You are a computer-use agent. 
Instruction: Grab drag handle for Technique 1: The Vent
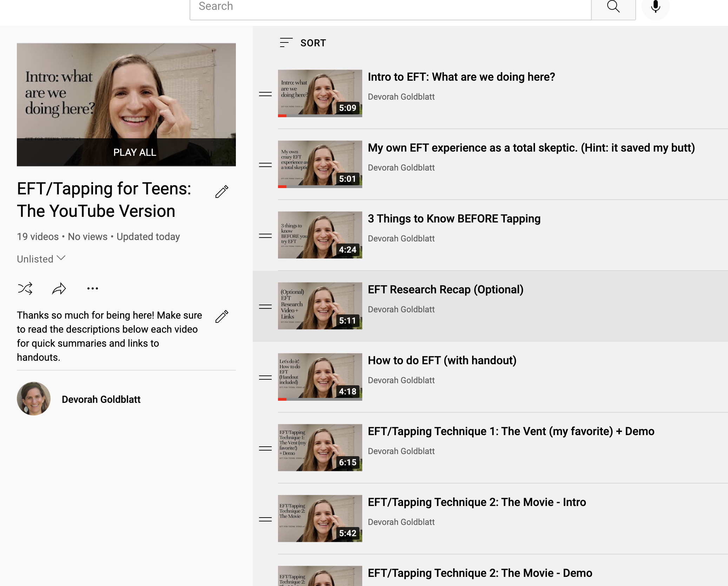[265, 448]
